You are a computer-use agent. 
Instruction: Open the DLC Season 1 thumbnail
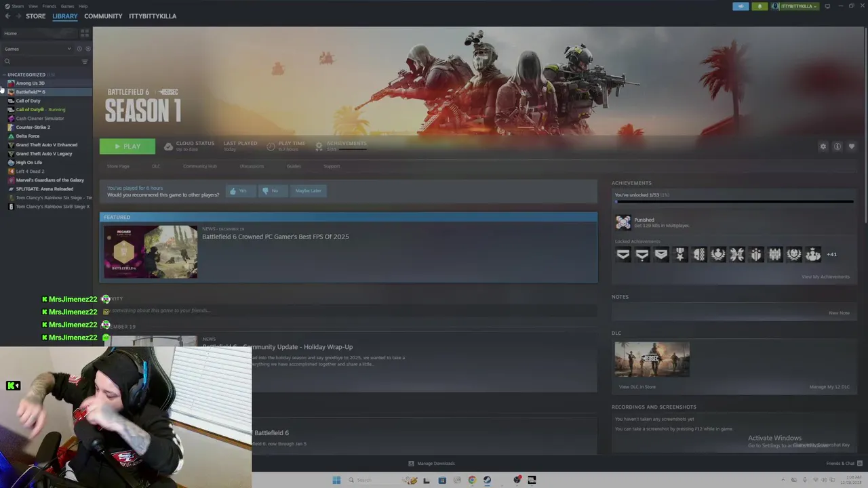652,359
